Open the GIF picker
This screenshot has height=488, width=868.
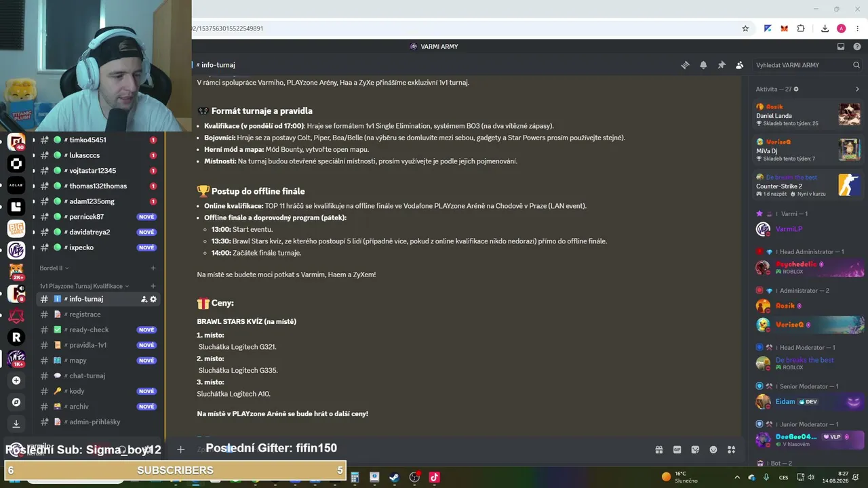[x=677, y=449]
